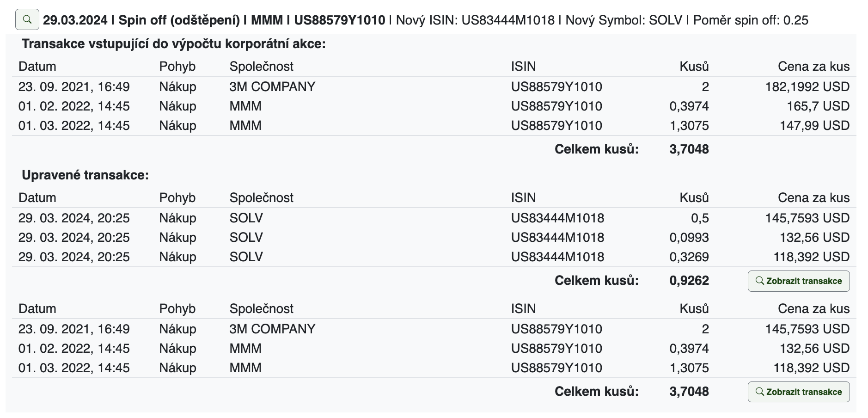Click Pohyb column header in first table
Image resolution: width=868 pixels, height=418 pixels.
click(177, 67)
